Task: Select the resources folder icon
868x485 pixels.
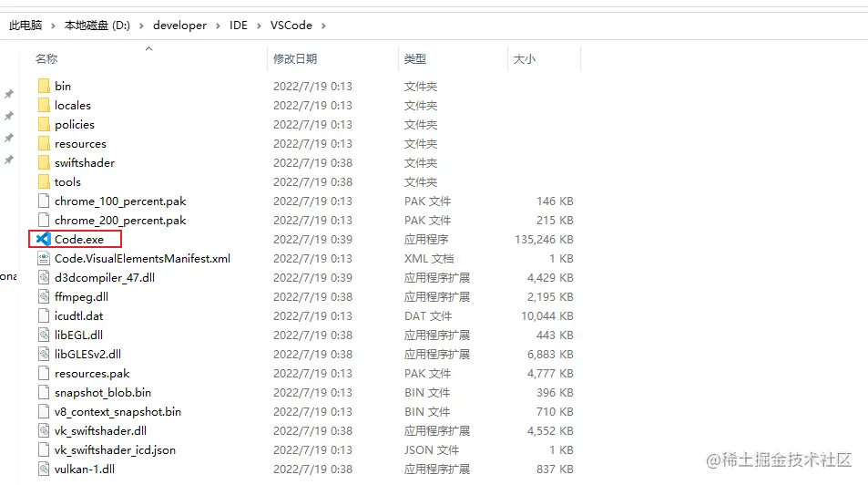Action: [x=44, y=143]
